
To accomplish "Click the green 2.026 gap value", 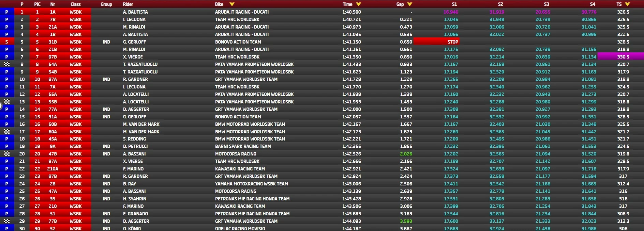I will point(406,154).
